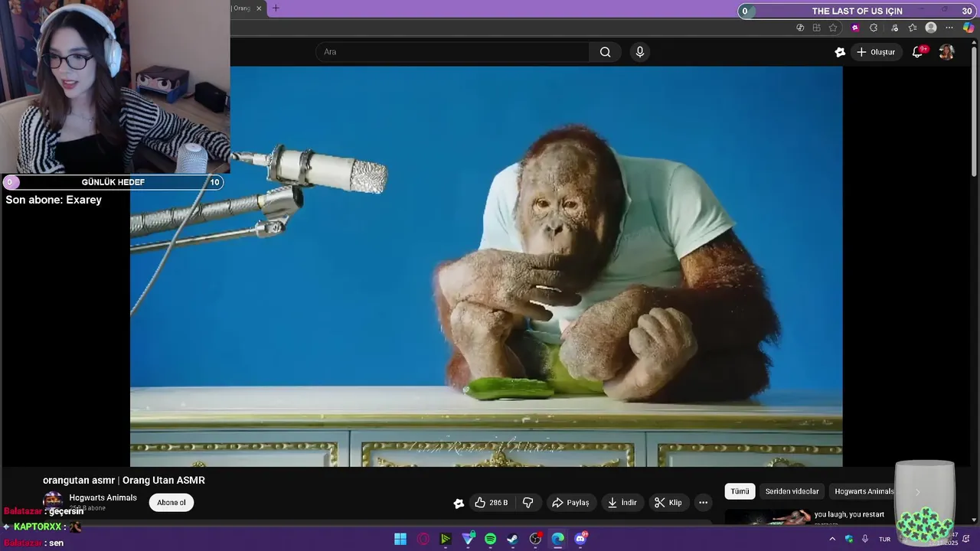
Task: Click the orangutan video player area
Action: click(486, 266)
